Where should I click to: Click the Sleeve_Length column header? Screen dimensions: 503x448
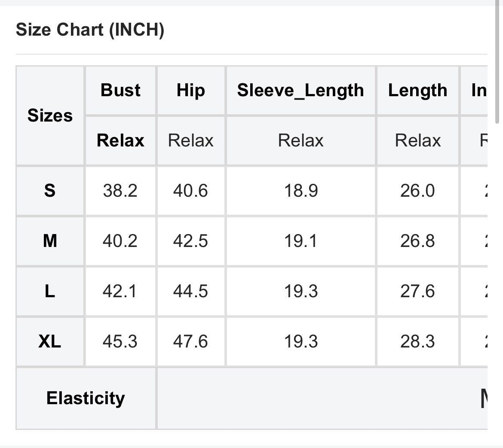pos(301,90)
